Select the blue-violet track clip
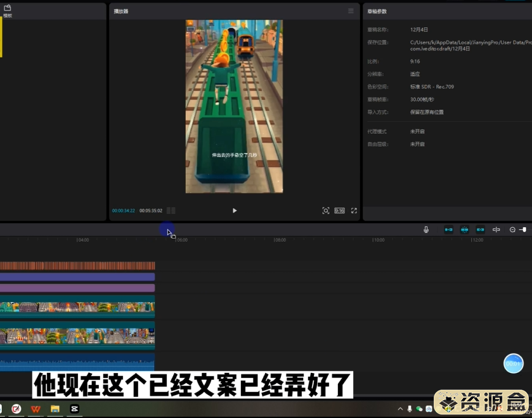Screen dimensions: 532x418 (x=77, y=277)
